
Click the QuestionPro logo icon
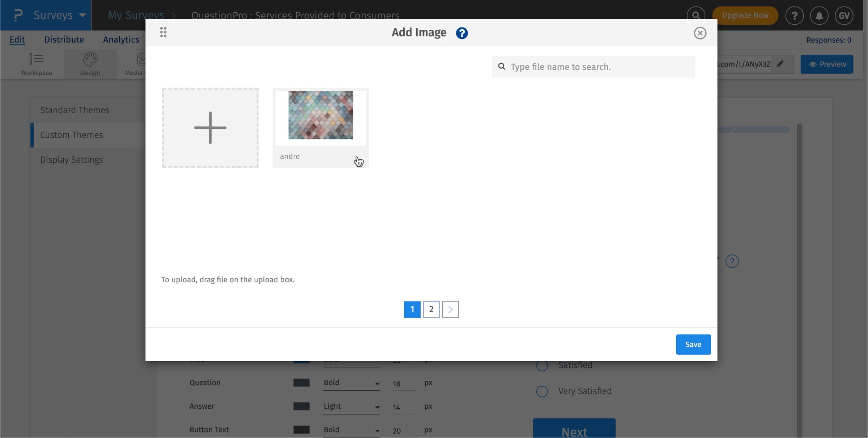click(x=18, y=15)
